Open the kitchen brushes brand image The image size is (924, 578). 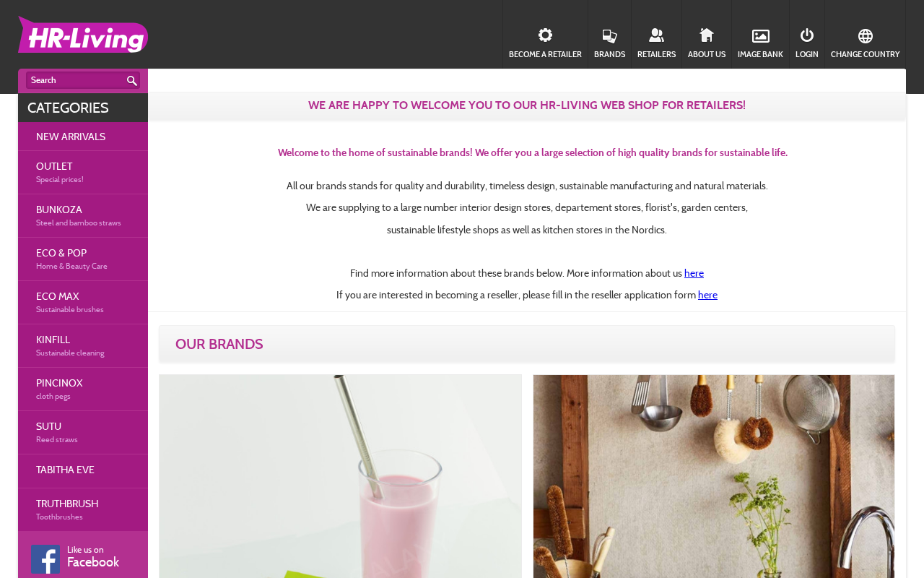(x=714, y=476)
